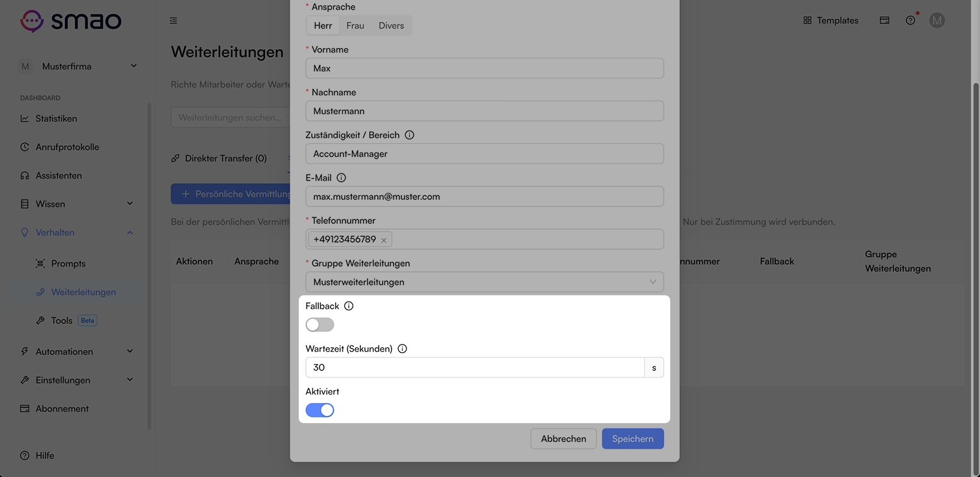Show info icon next to E-Mail
The height and width of the screenshot is (477, 980).
click(341, 178)
